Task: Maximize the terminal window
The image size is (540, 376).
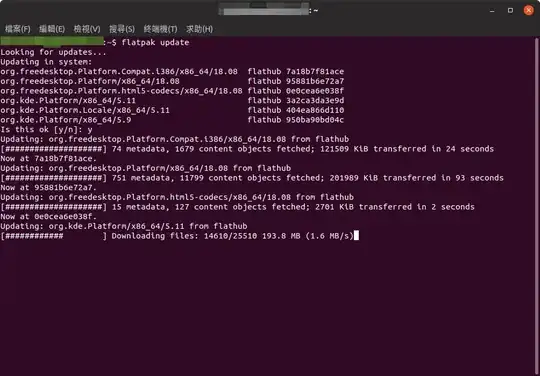Action: (510, 10)
